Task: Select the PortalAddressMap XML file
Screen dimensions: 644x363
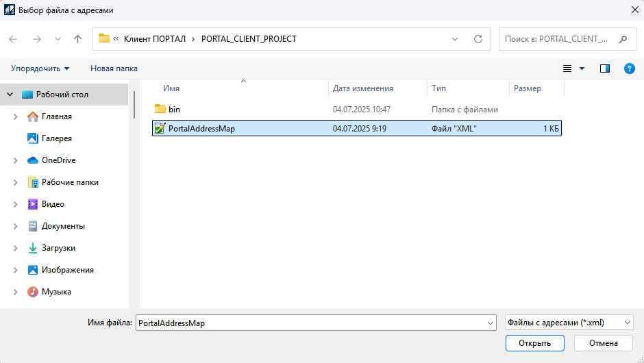Action: tap(201, 128)
